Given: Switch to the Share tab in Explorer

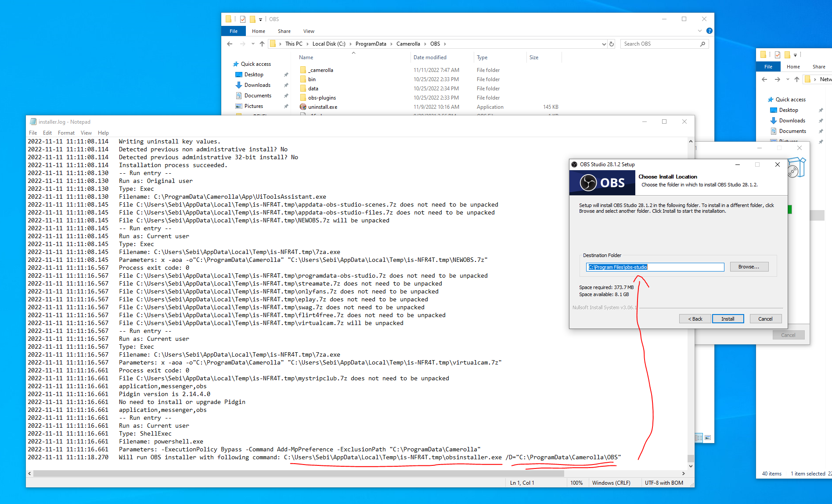Looking at the screenshot, I should point(284,31).
